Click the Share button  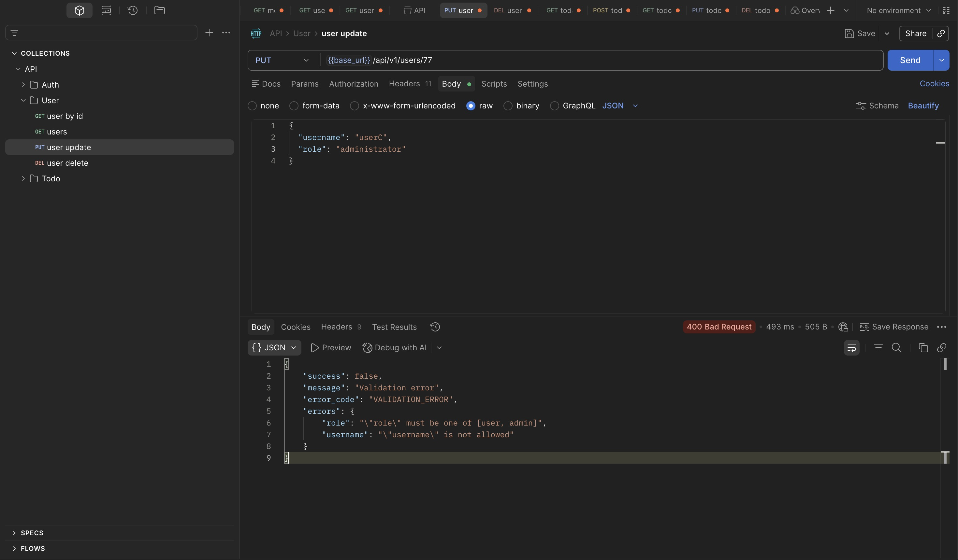(916, 34)
